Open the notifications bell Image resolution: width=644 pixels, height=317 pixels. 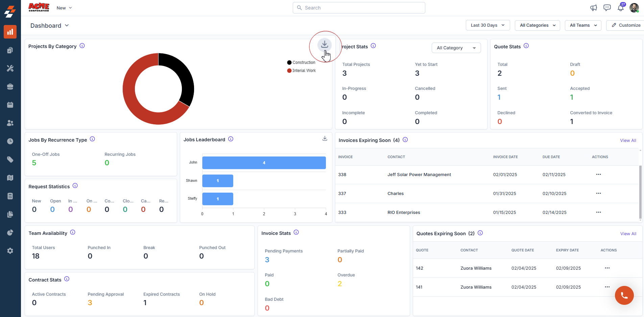621,8
